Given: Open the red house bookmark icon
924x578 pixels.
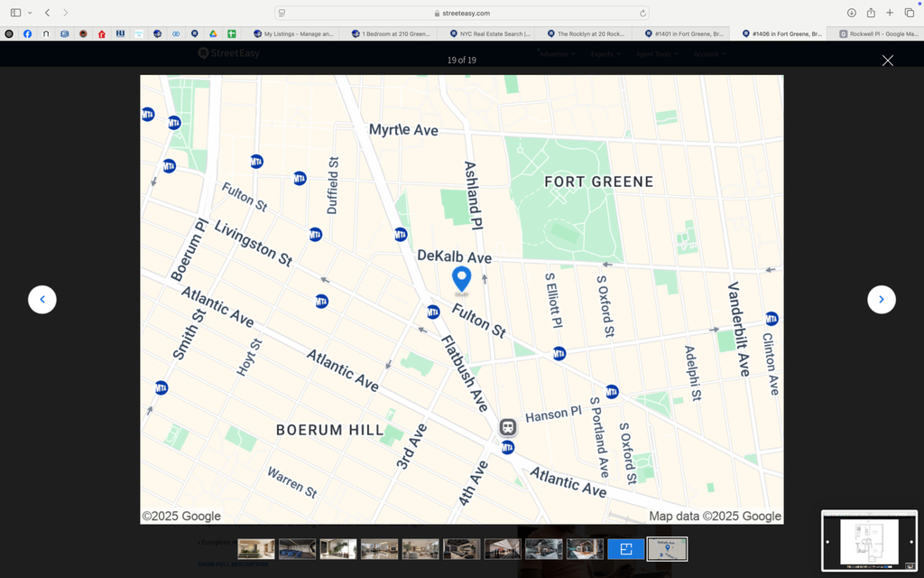Looking at the screenshot, I should [101, 33].
